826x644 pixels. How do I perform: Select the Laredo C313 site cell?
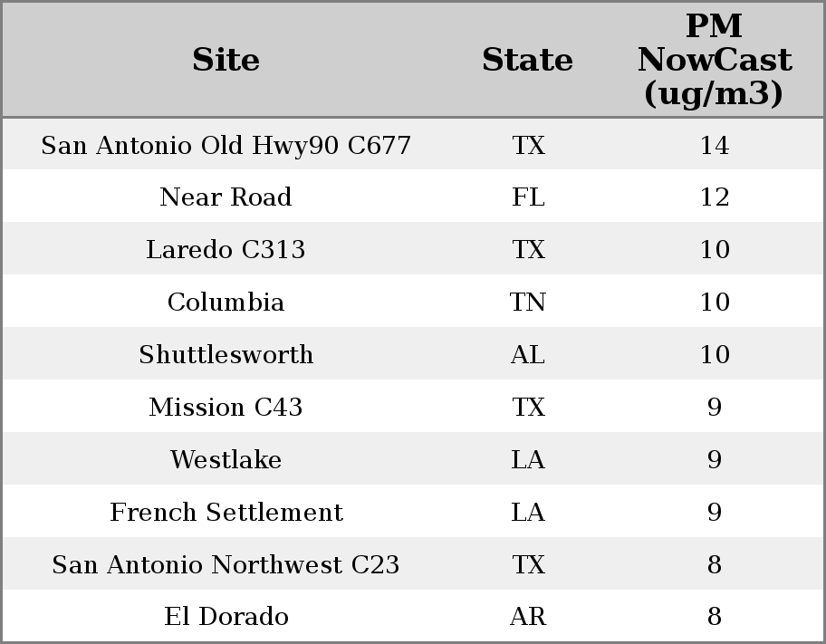[226, 249]
